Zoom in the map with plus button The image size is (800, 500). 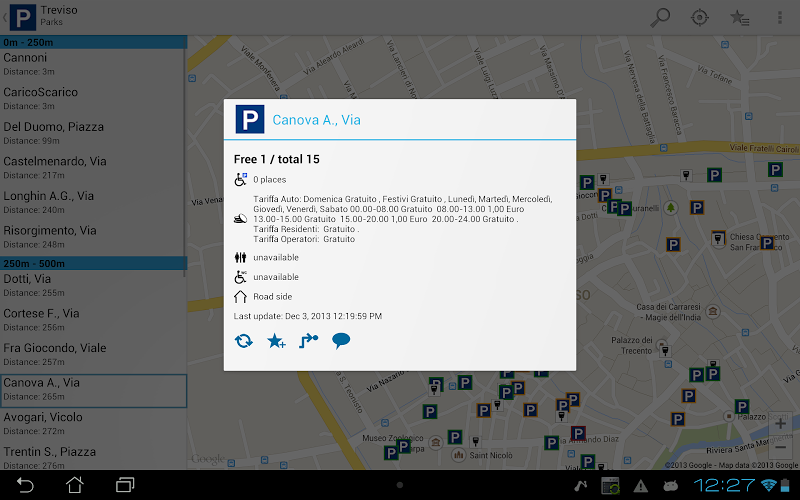(x=780, y=423)
